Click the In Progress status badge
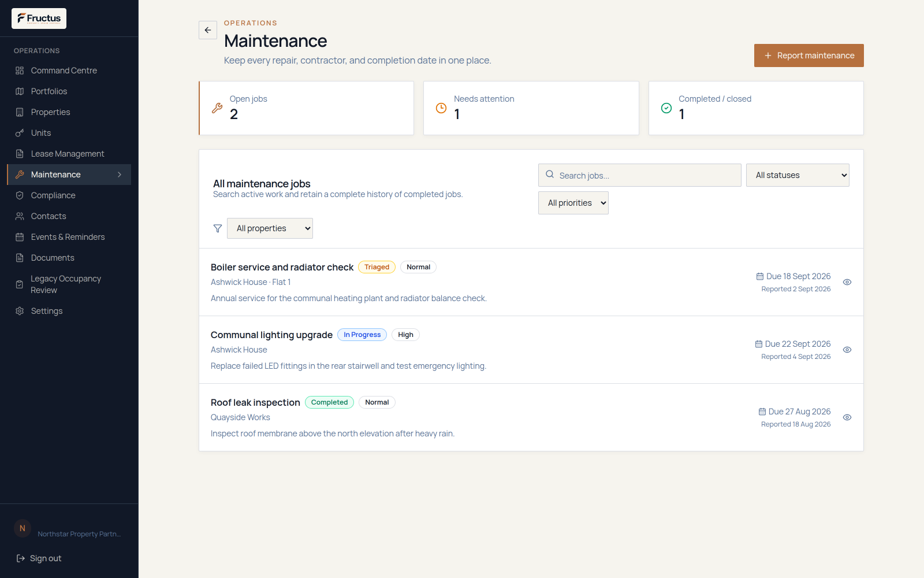 (x=362, y=335)
